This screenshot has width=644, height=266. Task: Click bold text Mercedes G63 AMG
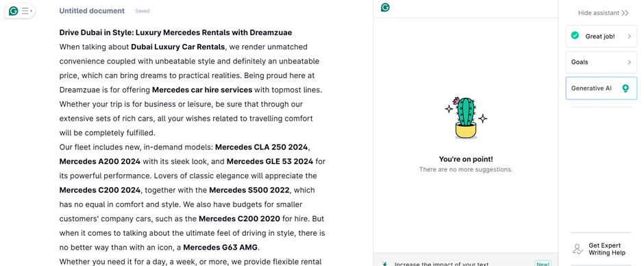[x=221, y=247]
